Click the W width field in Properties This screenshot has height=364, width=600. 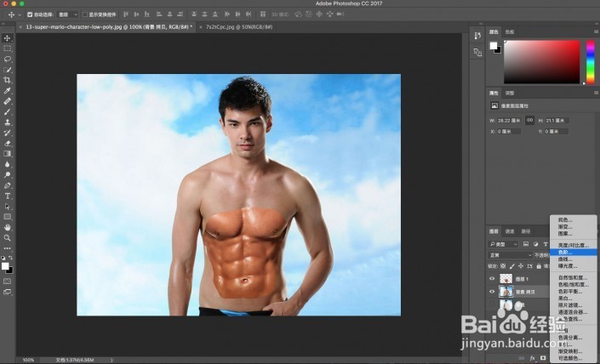[x=509, y=120]
